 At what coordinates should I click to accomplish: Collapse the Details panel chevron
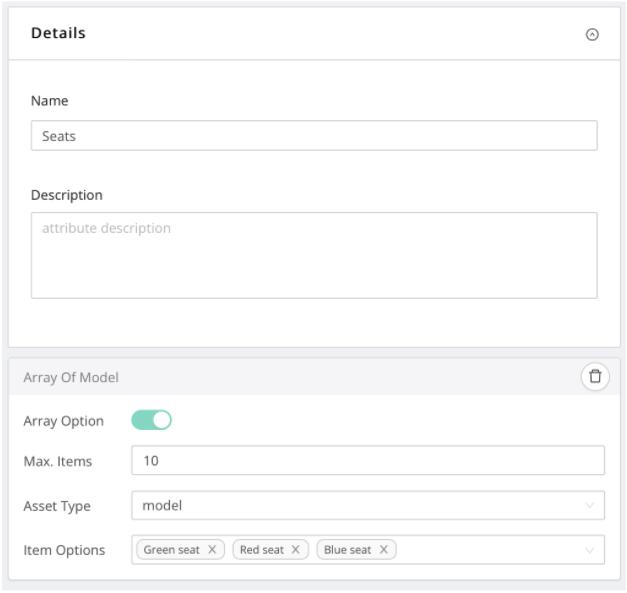pos(592,34)
